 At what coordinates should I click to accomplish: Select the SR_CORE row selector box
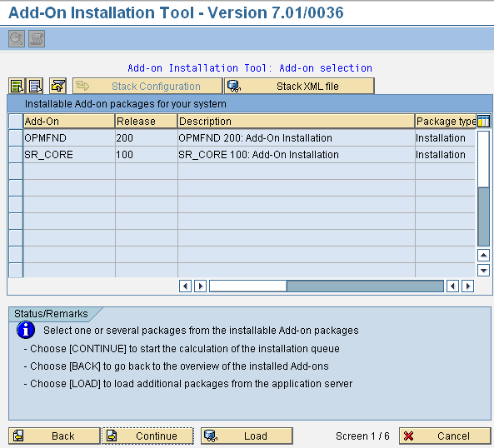pyautogui.click(x=16, y=155)
